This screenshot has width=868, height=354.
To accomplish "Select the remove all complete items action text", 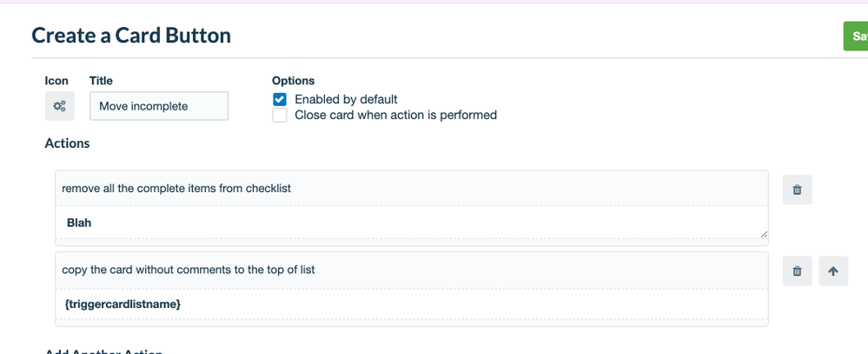I will click(x=176, y=189).
